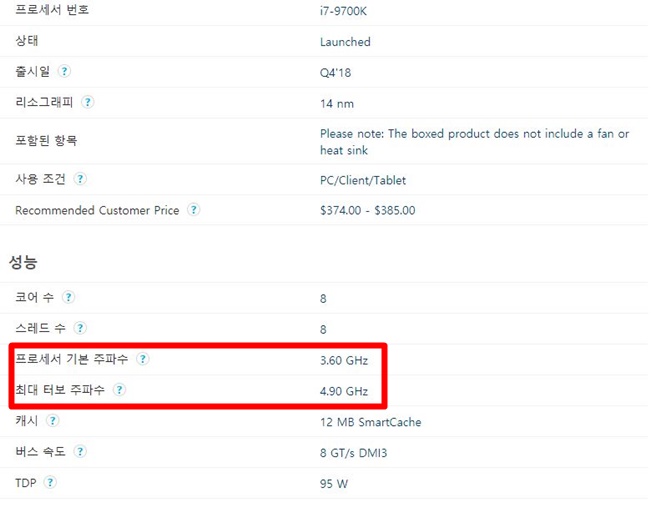The image size is (660, 507).
Task: Open help for 프로세서 기본 주파수
Action: point(143,359)
